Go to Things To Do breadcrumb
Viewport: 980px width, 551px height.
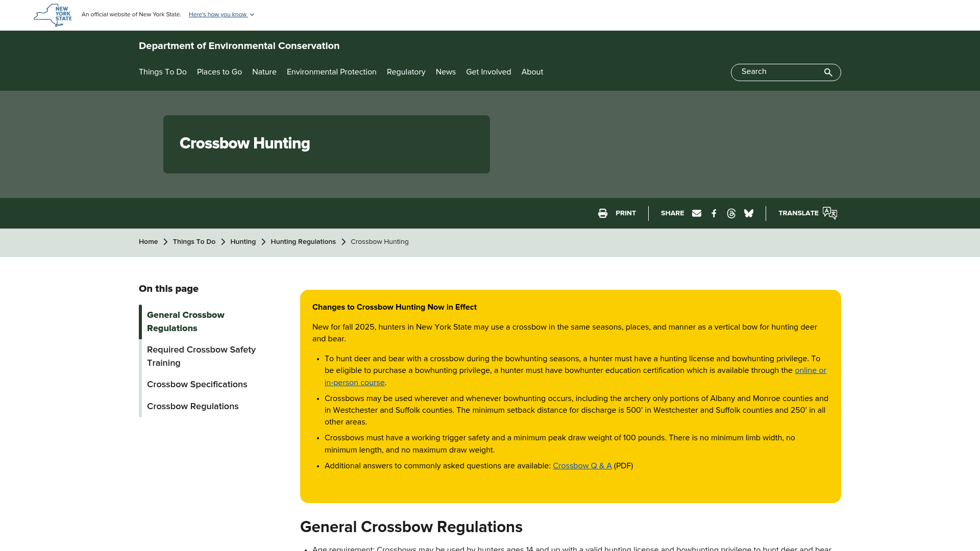point(194,242)
